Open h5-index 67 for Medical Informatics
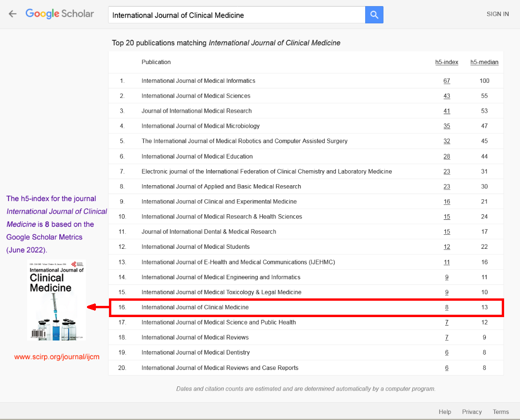The width and height of the screenshot is (520, 420). point(447,81)
